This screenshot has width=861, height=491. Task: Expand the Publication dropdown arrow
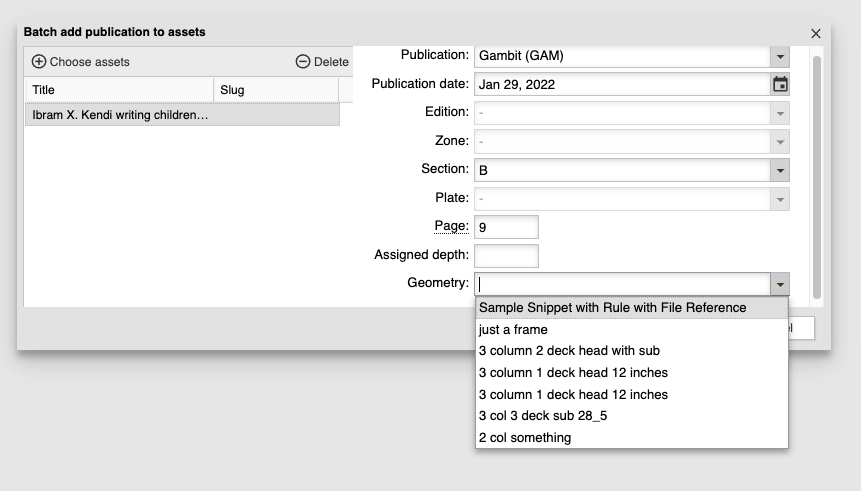click(780, 56)
